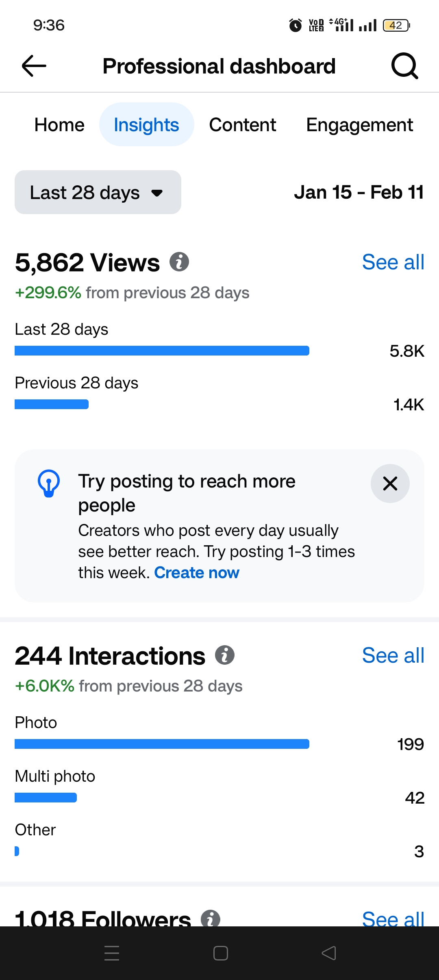The height and width of the screenshot is (980, 439).
Task: Tap the info icon beside Views
Action: [179, 262]
